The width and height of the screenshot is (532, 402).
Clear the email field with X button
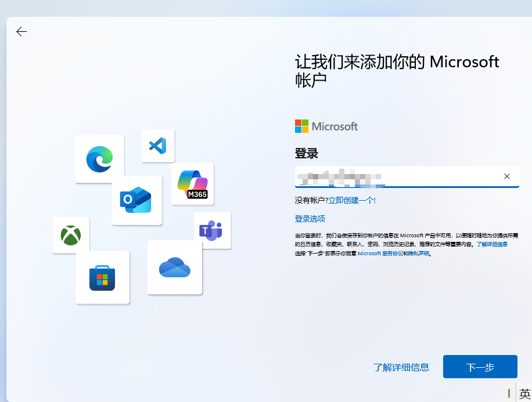click(x=506, y=176)
